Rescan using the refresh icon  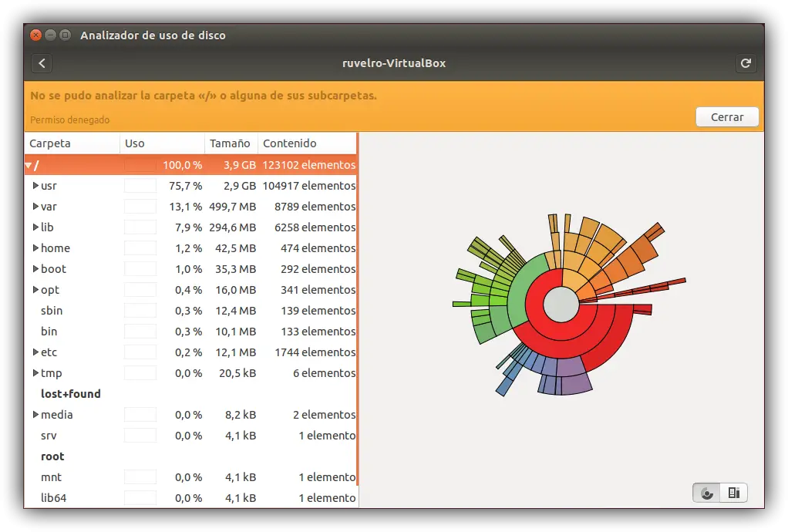746,63
